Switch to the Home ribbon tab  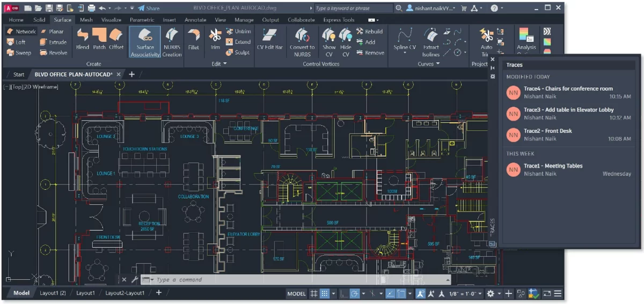point(16,20)
